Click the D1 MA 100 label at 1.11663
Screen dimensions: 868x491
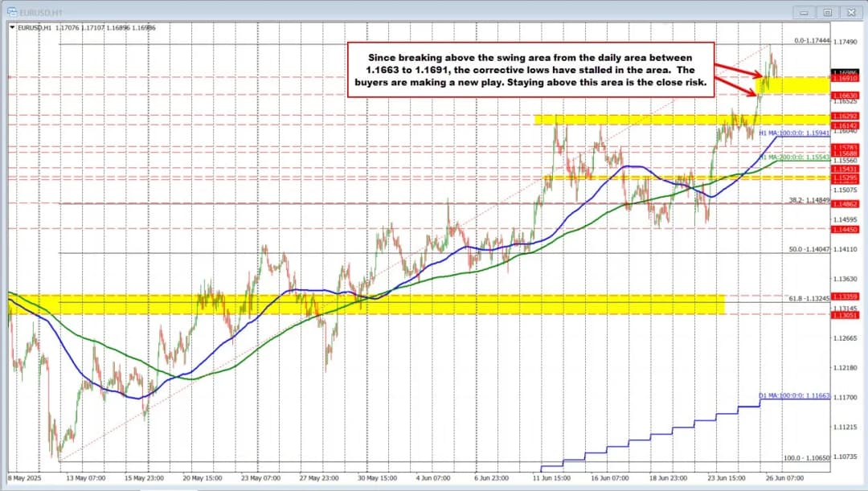(795, 397)
